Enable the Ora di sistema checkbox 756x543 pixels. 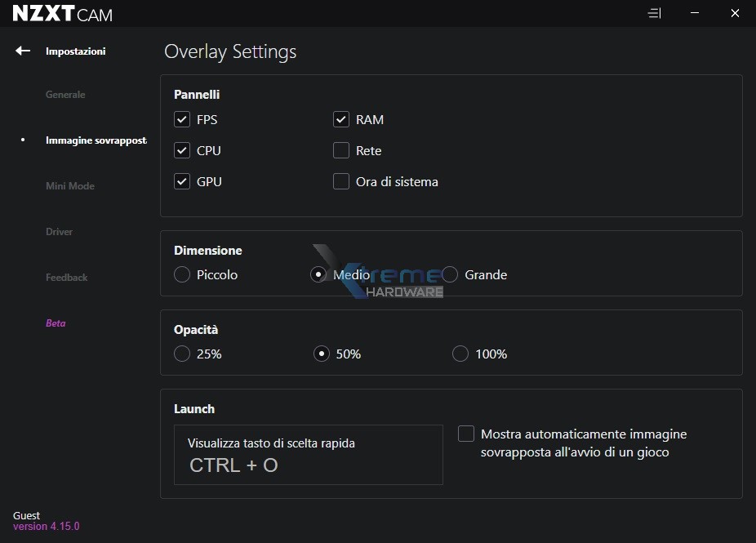[x=341, y=181]
